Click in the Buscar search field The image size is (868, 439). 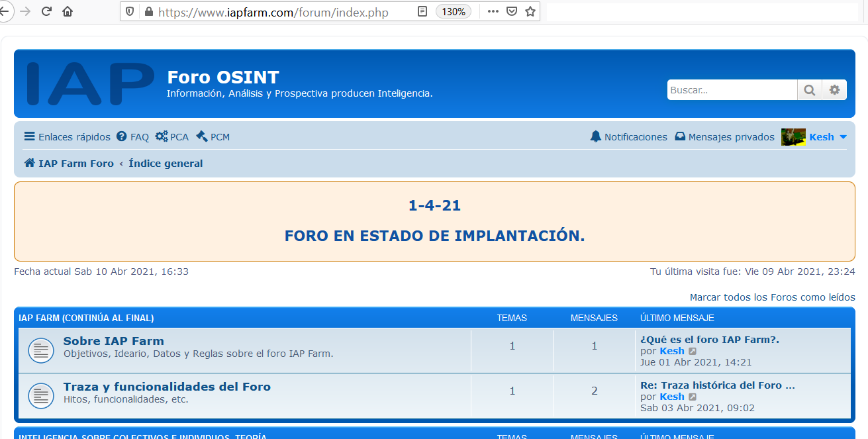[x=731, y=90]
